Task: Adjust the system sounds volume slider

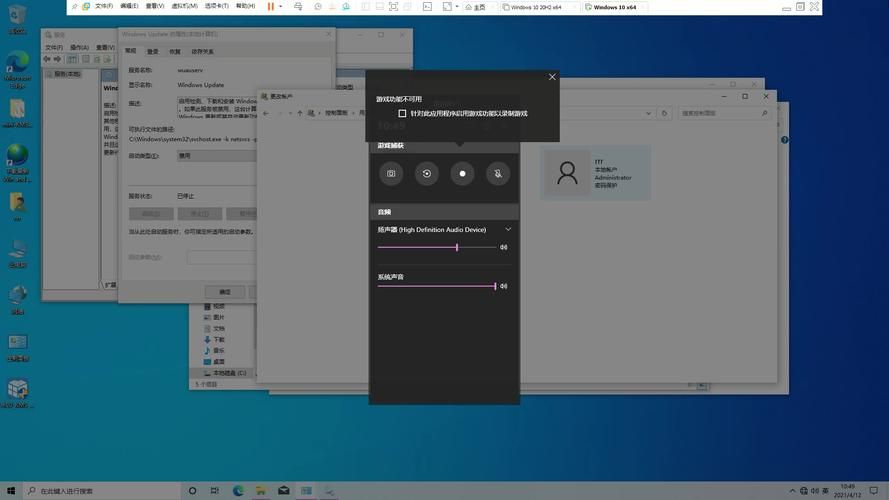Action: [437, 286]
